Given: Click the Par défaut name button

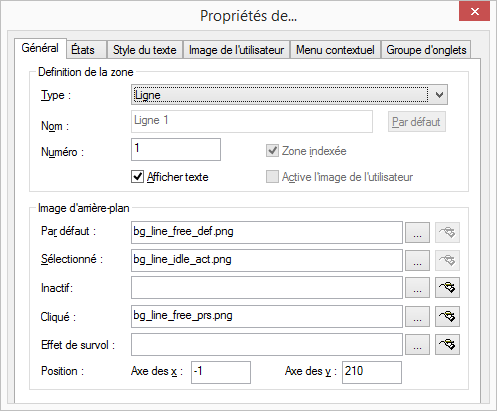Looking at the screenshot, I should (417, 122).
